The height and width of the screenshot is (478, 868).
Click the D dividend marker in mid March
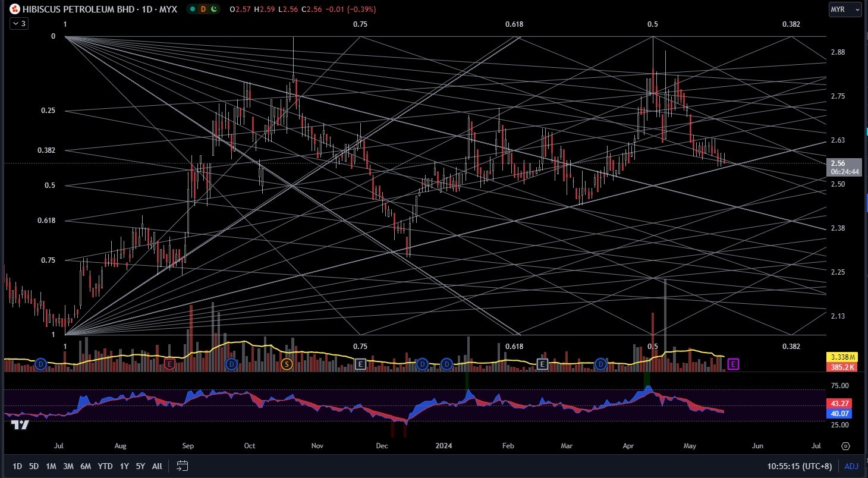pyautogui.click(x=600, y=364)
